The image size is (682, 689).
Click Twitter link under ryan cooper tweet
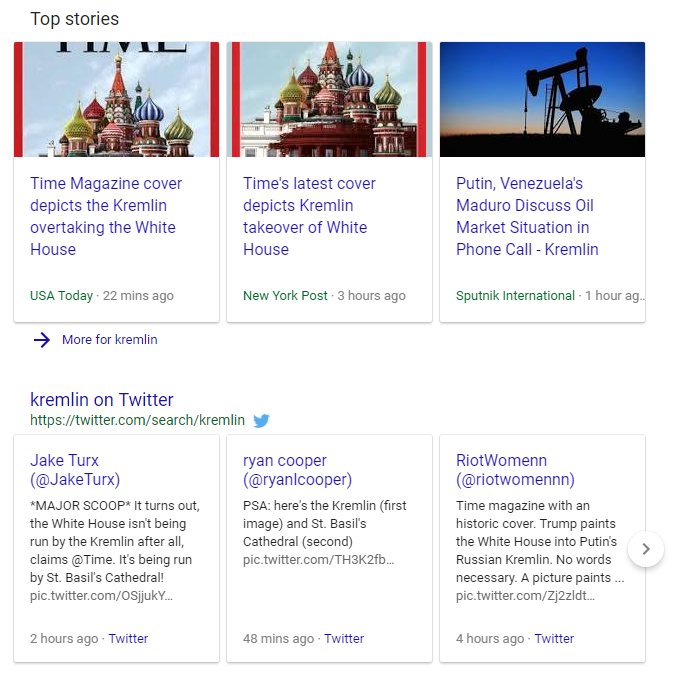point(344,638)
